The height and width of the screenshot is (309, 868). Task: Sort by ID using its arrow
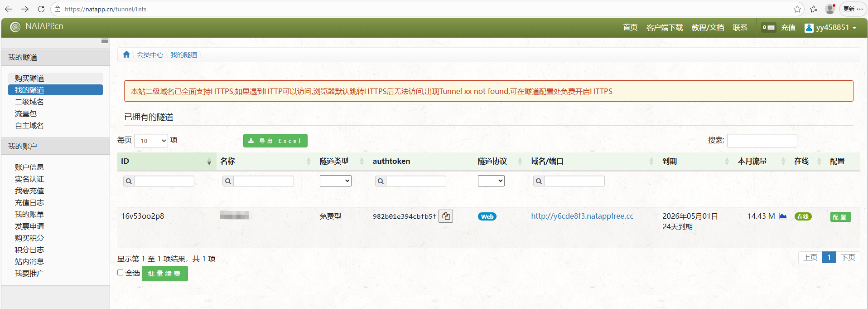(x=209, y=162)
